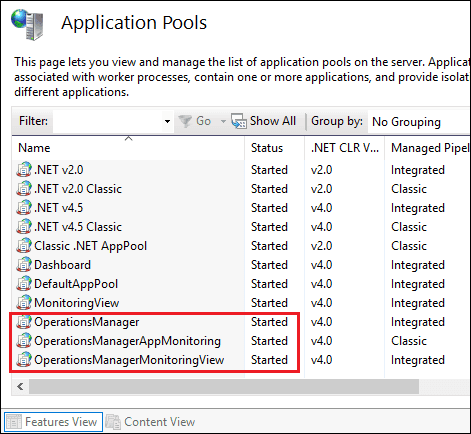Select the OperationsManagerAppMonitoring pool icon

pos(24,341)
